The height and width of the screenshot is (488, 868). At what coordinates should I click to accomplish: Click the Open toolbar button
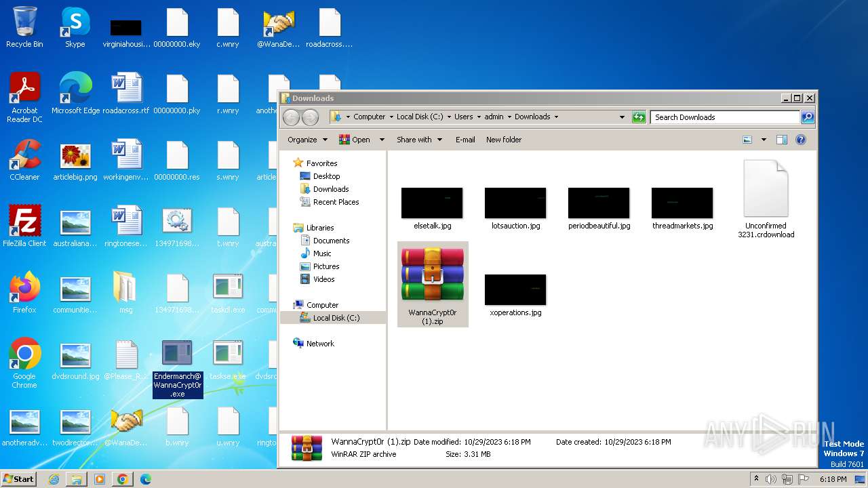[355, 140]
